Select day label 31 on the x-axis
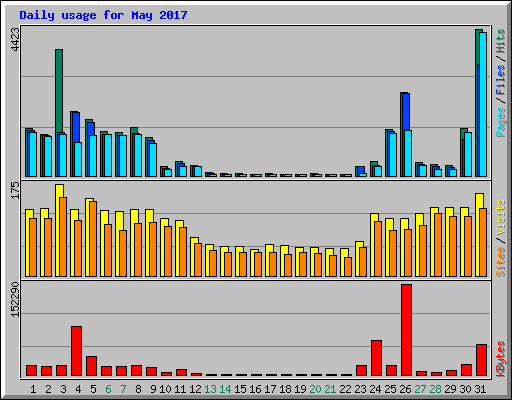 (480, 389)
